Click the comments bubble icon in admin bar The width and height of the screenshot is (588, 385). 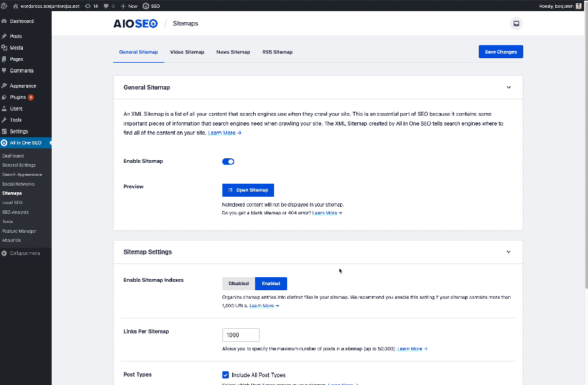pos(106,6)
